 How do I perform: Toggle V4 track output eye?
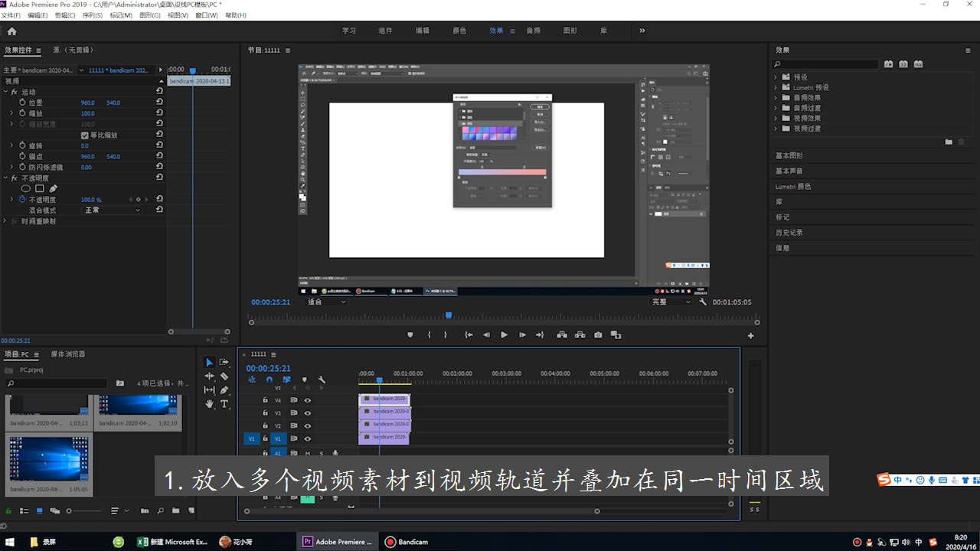(308, 400)
